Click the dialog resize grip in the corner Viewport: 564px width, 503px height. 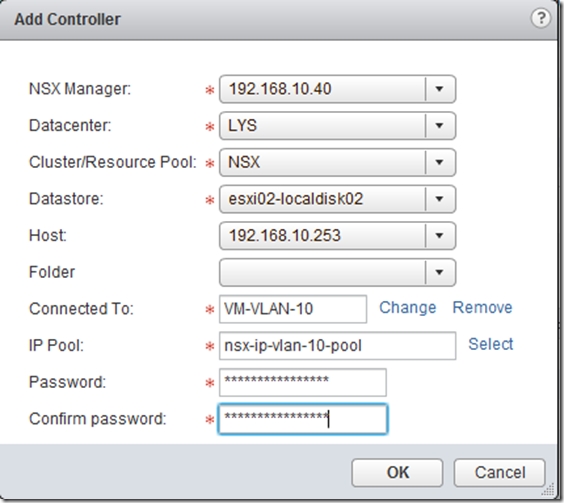click(x=548, y=490)
